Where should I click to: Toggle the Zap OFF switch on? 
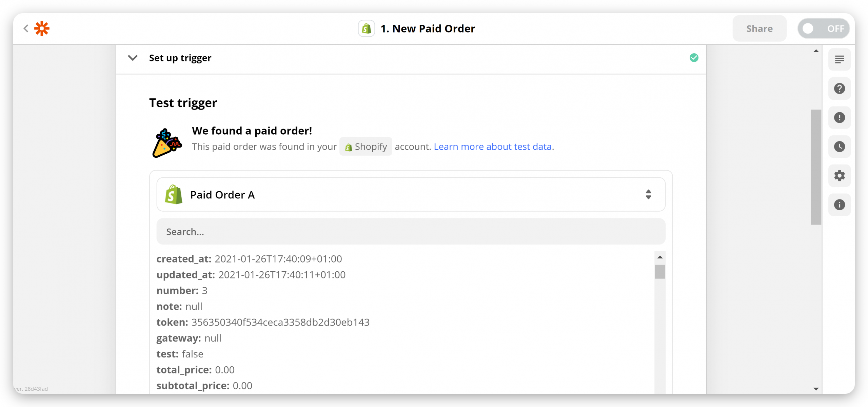(x=824, y=28)
